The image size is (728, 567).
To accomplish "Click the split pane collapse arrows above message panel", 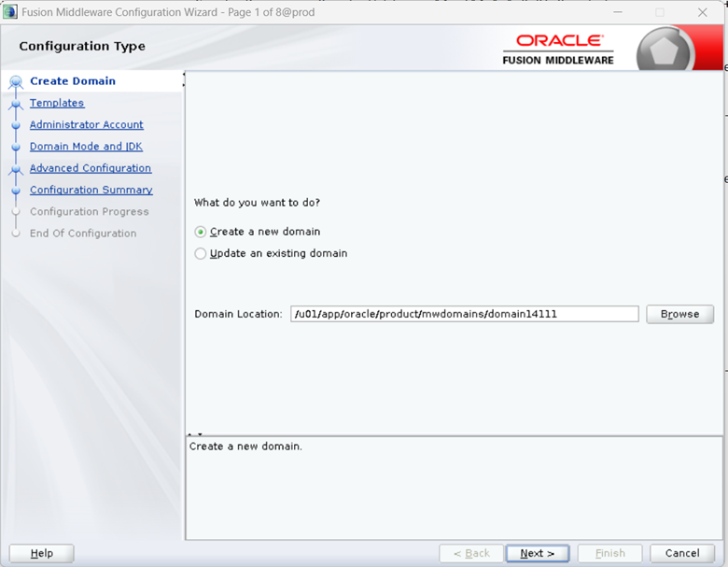I will pos(194,434).
